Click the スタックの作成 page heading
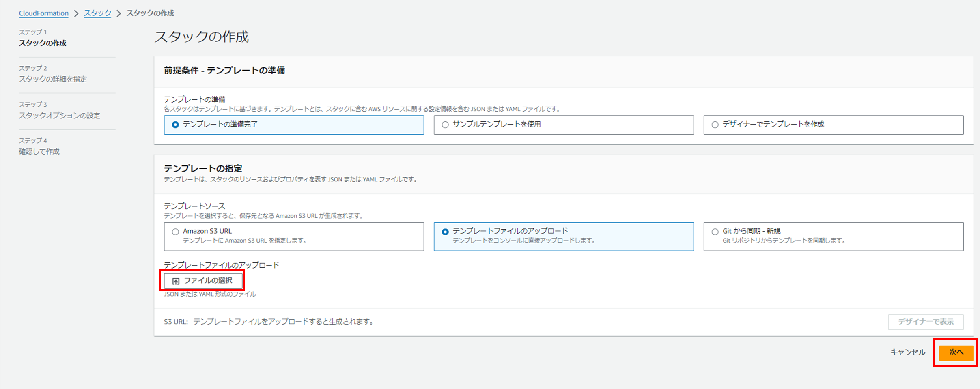This screenshot has height=389, width=980. point(202,37)
